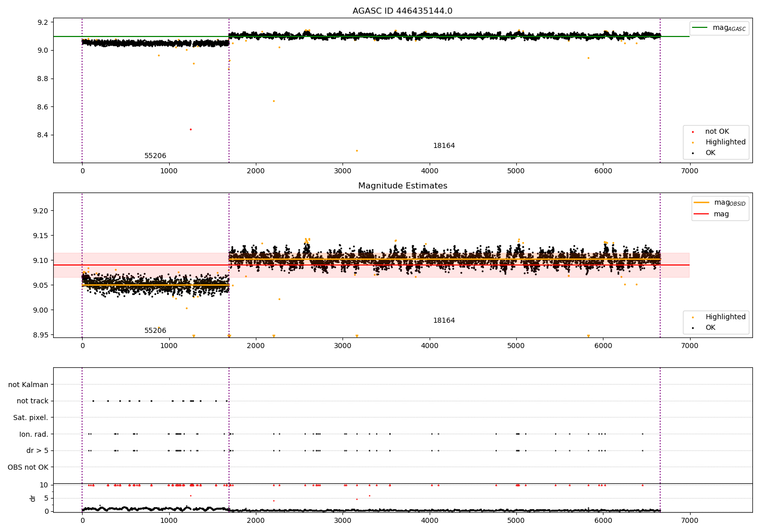Click the 'not track' row label
Viewport: 760px width, 532px height.
[32, 401]
